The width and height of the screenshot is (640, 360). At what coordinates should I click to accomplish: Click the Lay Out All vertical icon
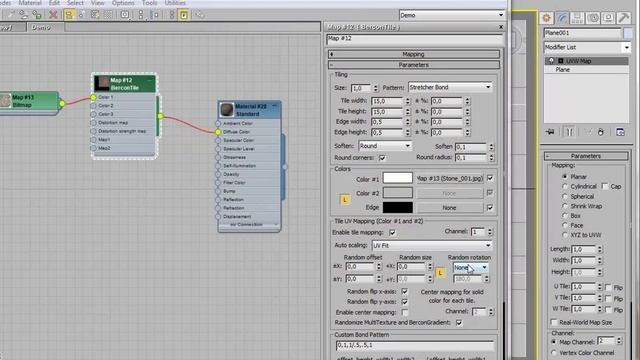(x=141, y=15)
